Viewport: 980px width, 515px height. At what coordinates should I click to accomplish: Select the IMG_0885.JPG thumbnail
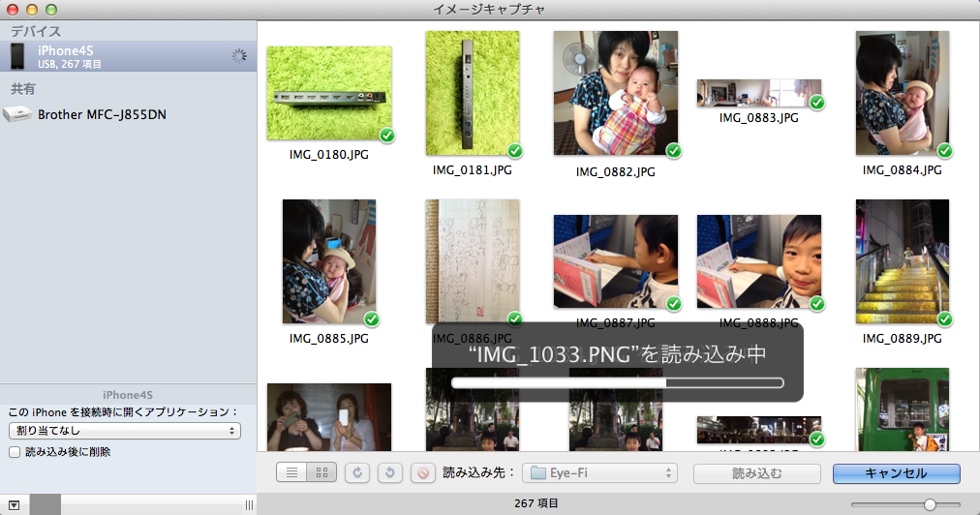329,261
